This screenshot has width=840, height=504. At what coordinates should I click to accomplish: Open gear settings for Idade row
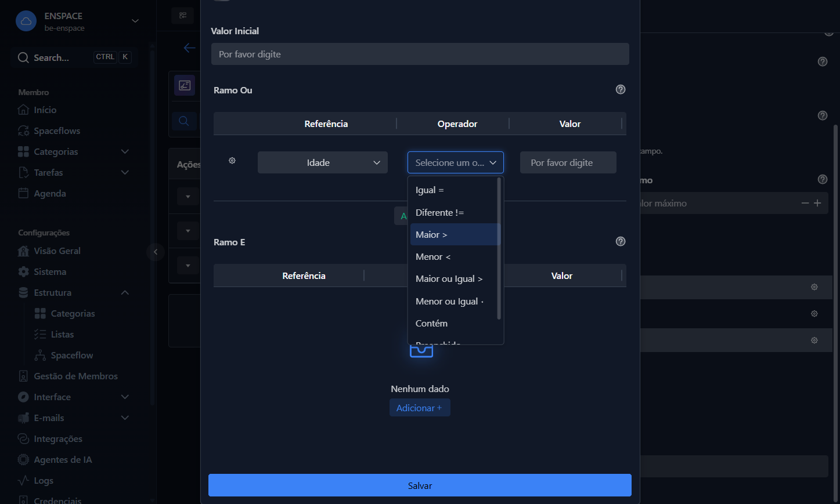tap(232, 161)
